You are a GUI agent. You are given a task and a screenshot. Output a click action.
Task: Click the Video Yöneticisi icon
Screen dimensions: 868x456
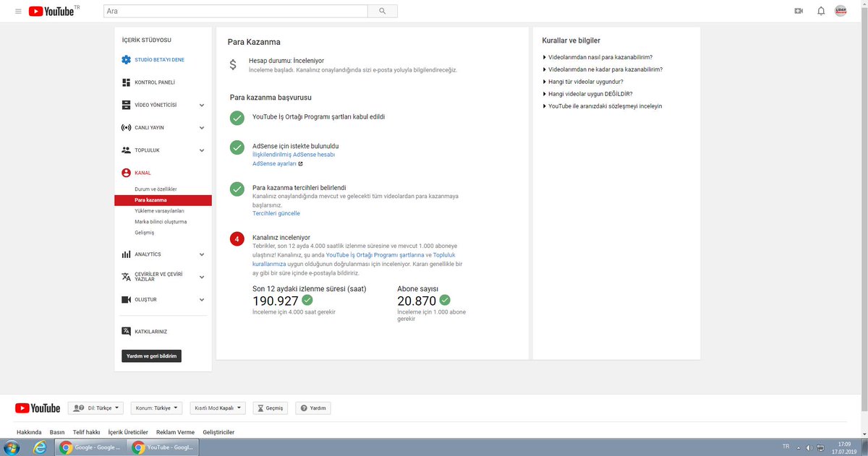[x=127, y=105]
